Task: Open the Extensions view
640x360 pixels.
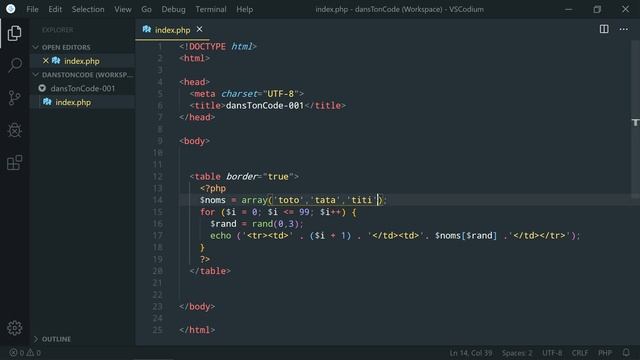Action: [15, 162]
